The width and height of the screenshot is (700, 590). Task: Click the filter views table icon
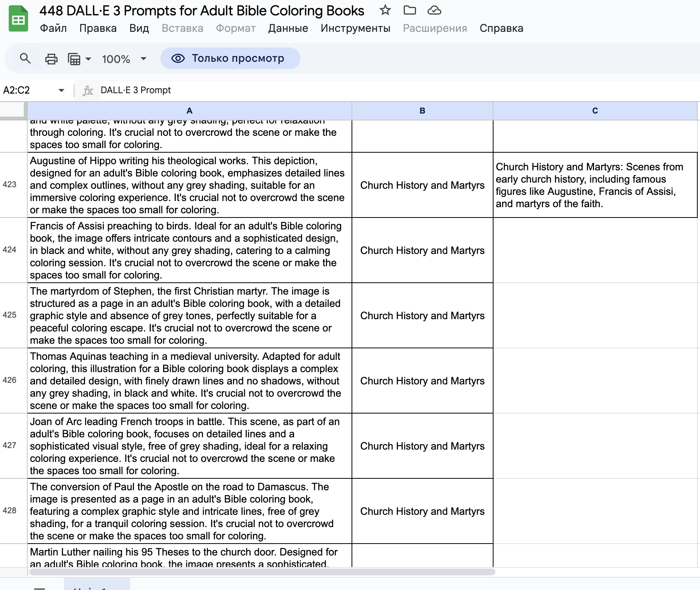[74, 59]
